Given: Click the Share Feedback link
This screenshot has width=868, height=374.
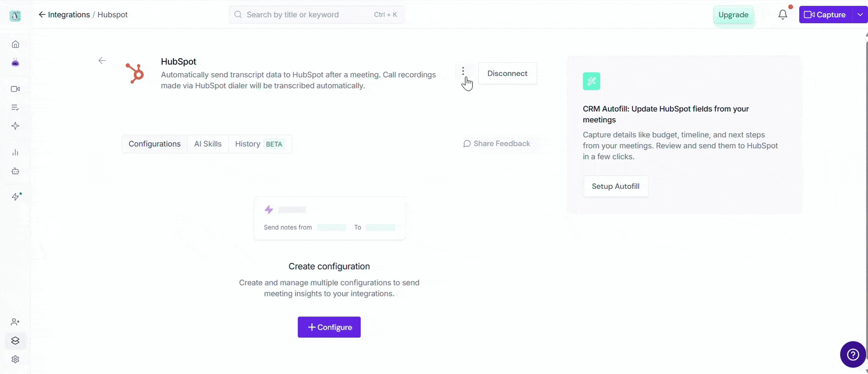Looking at the screenshot, I should tap(497, 144).
